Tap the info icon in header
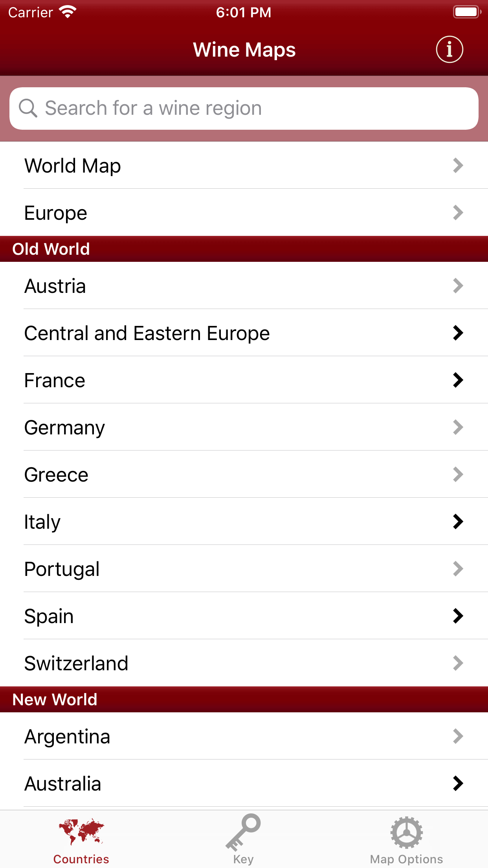The height and width of the screenshot is (868, 488). coord(449,50)
